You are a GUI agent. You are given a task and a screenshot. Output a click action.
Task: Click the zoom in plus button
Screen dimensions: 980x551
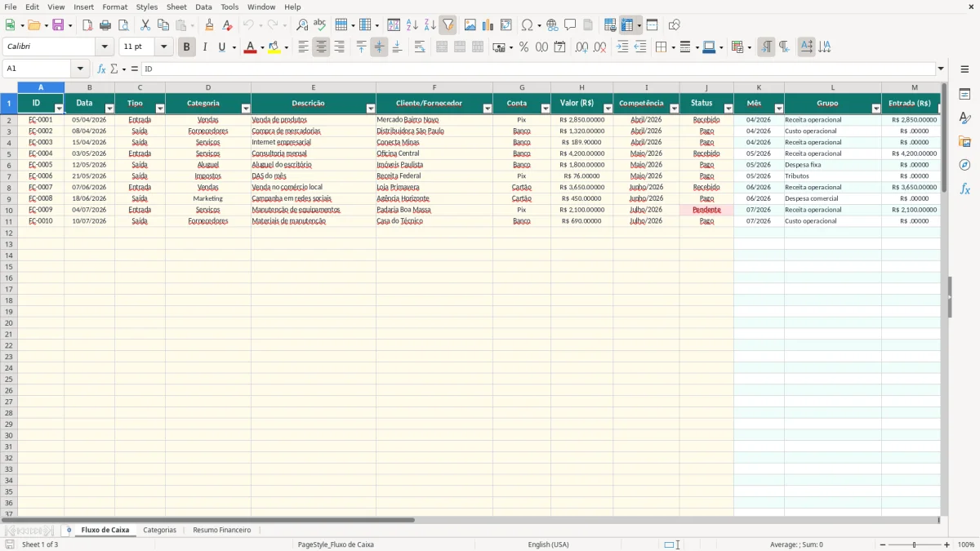[947, 544]
